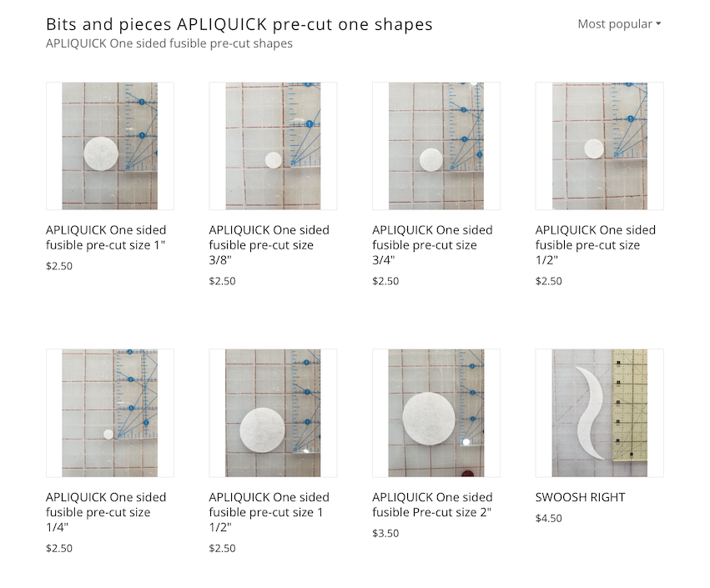This screenshot has width=710, height=588.
Task: Click the pre-cut size 1/4" product title
Action: click(106, 511)
